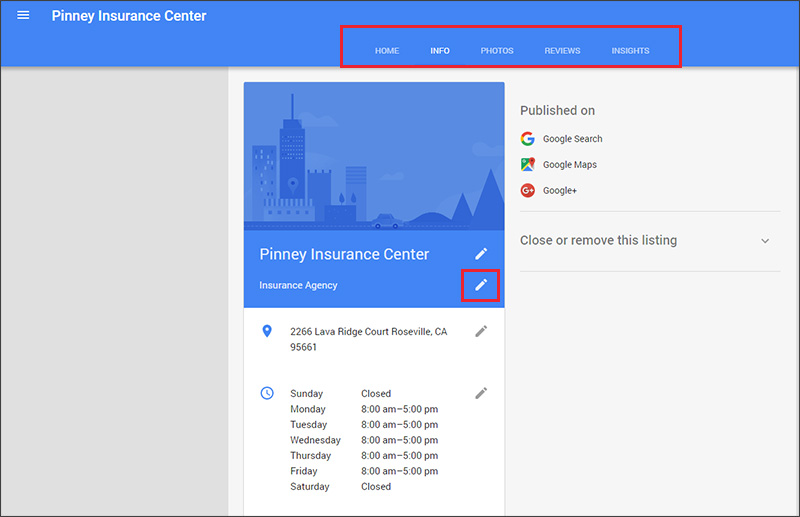Screen dimensions: 800x517
Task: Edit the business name with pencil icon
Action: 481,254
